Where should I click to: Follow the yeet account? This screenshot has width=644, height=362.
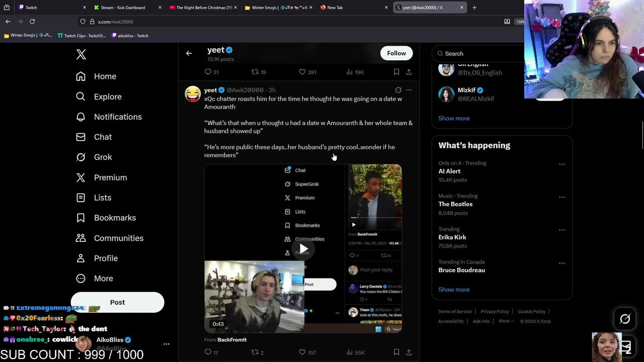click(x=396, y=53)
